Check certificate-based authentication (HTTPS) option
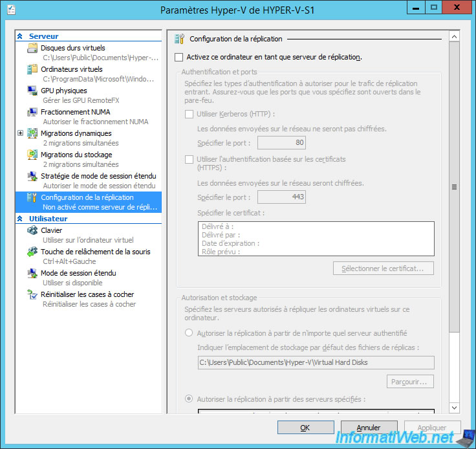The image size is (476, 449). [189, 159]
